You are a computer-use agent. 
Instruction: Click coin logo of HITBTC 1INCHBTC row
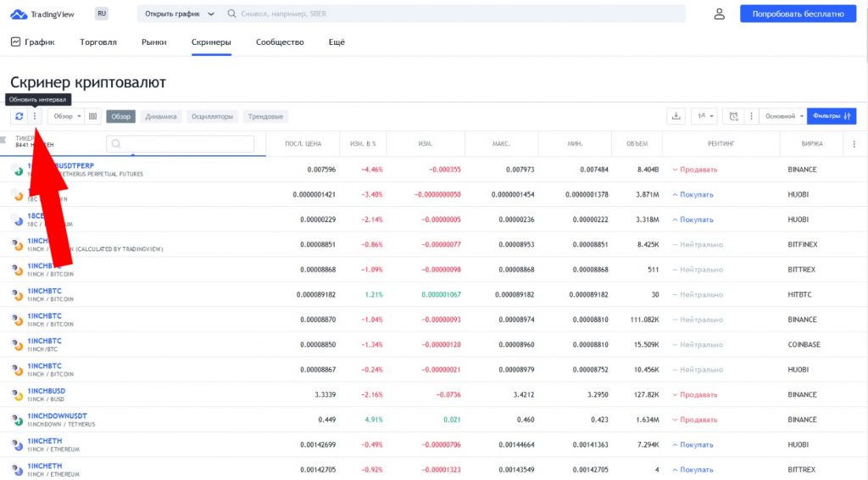pos(18,294)
